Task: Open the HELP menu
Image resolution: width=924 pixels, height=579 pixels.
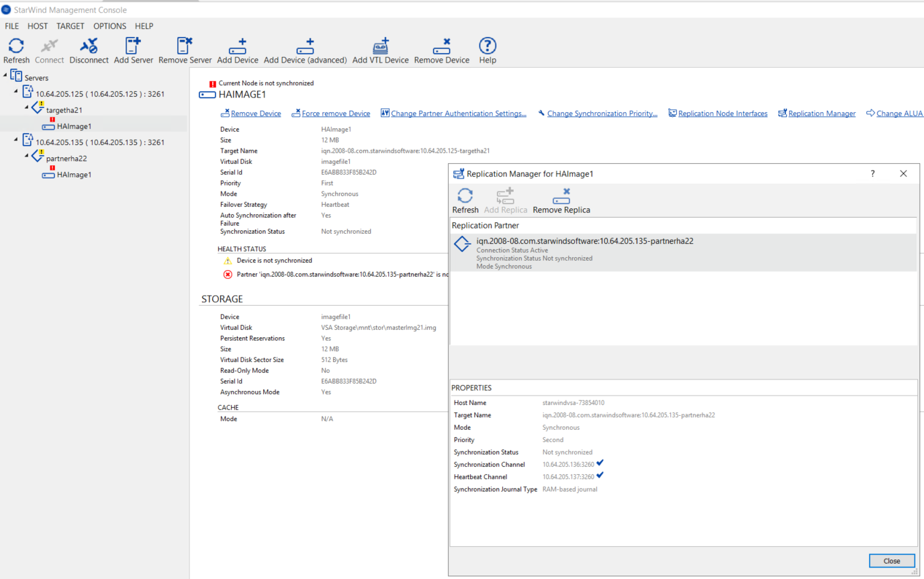Action: point(144,26)
